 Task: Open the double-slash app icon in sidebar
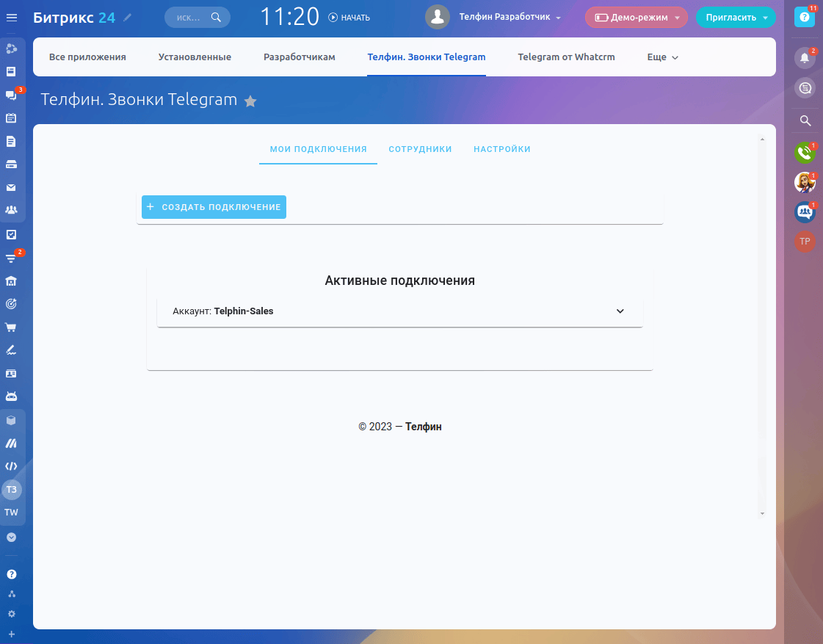[x=11, y=444]
